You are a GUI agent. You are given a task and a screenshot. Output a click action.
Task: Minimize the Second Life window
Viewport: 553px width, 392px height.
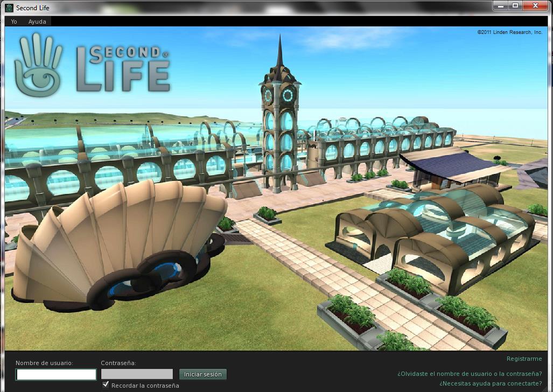(x=502, y=5)
